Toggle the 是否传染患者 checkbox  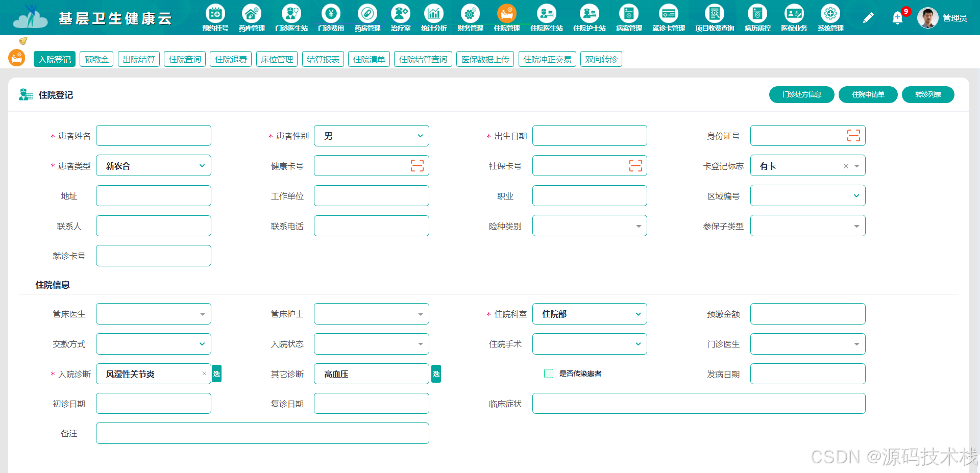(x=549, y=374)
